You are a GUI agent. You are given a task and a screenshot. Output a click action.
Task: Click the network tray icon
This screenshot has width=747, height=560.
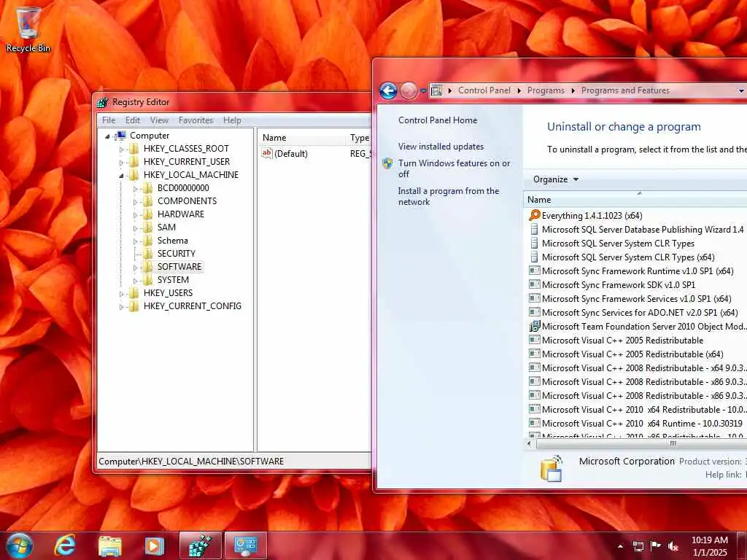coord(638,546)
